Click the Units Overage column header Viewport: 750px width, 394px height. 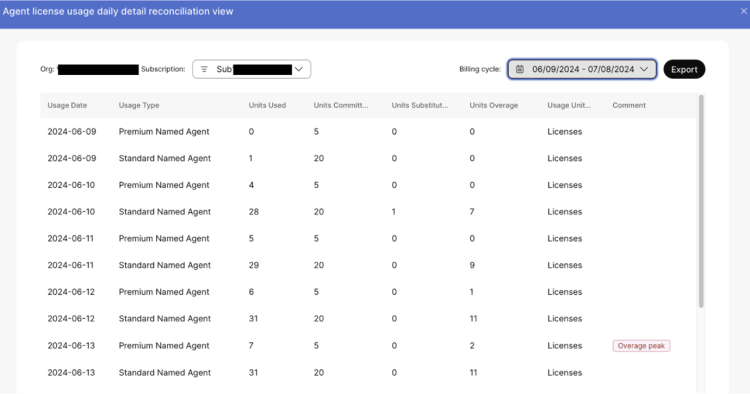pyautogui.click(x=494, y=105)
